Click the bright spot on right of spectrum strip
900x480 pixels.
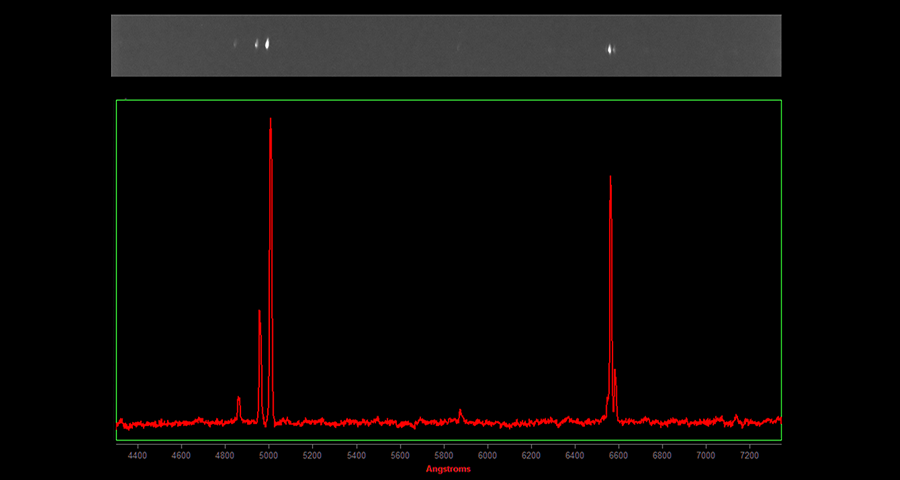coord(611,48)
